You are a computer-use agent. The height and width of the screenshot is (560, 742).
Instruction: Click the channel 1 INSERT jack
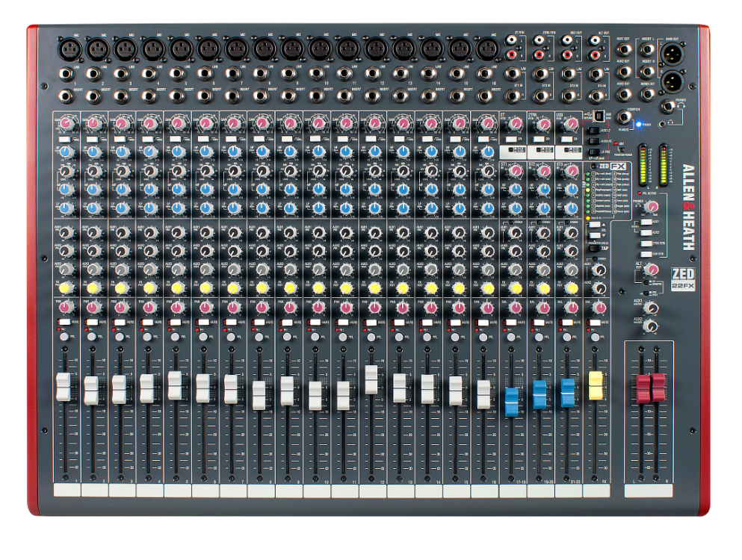point(65,96)
